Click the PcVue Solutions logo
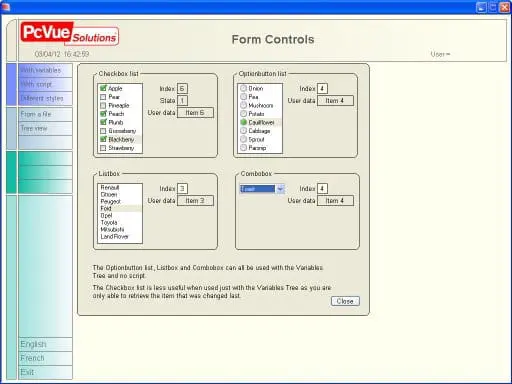The image size is (512, 384). (69, 34)
